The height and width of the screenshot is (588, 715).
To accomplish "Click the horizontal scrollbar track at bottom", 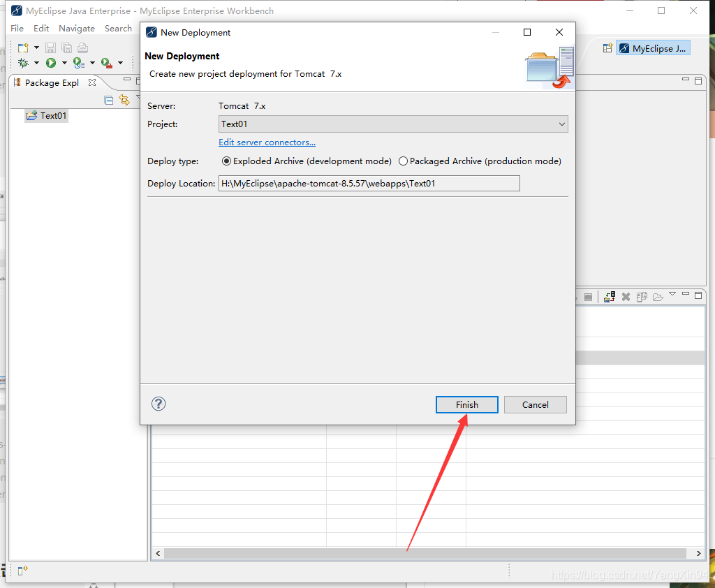I will (425, 553).
